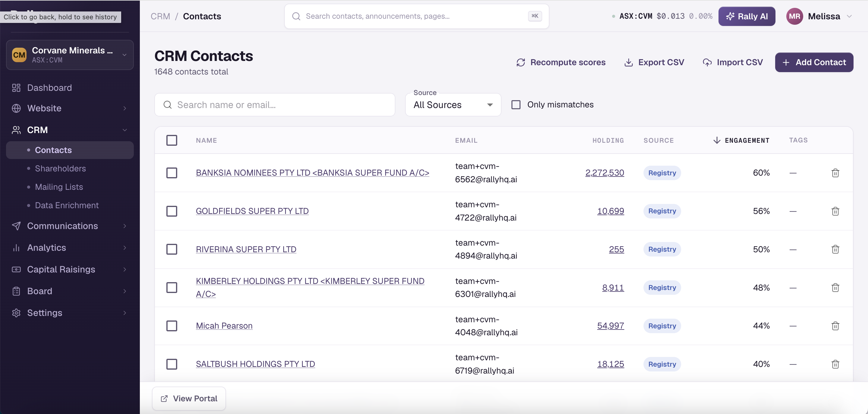This screenshot has width=868, height=414.
Task: Click the Rally AI sparkle icon
Action: [x=730, y=16]
